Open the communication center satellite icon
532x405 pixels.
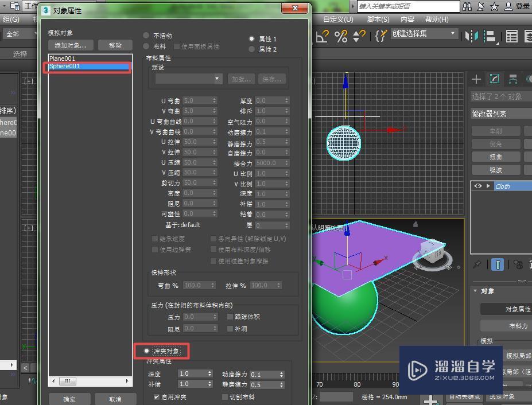(481, 6)
